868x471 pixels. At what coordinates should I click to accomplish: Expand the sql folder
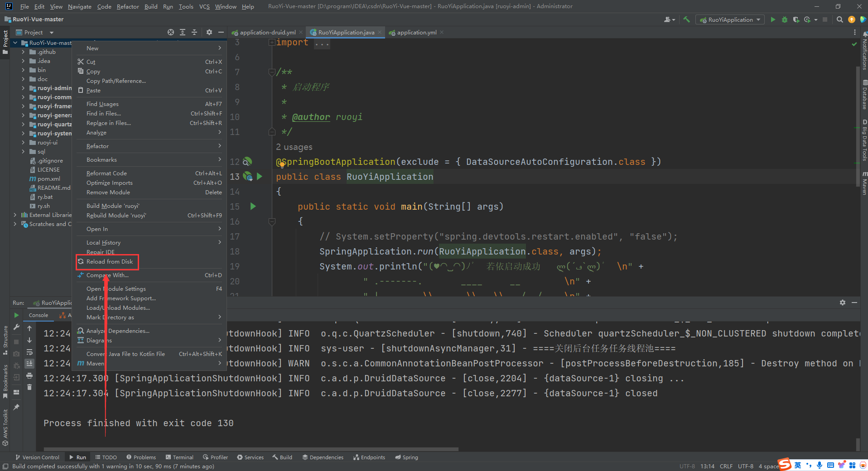pyautogui.click(x=23, y=152)
